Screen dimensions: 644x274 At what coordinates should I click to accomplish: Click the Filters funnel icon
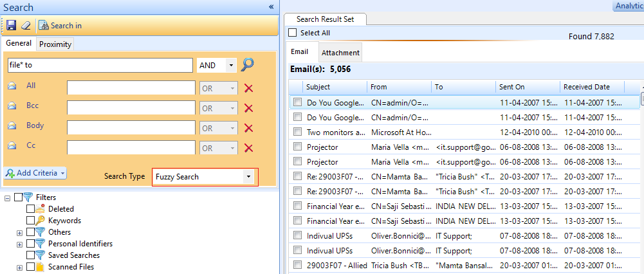tap(28, 197)
